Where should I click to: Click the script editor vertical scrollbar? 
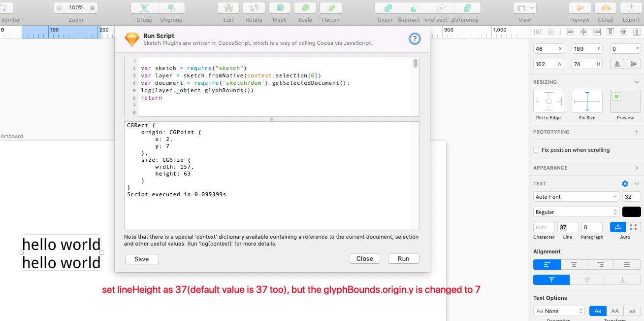[x=416, y=63]
